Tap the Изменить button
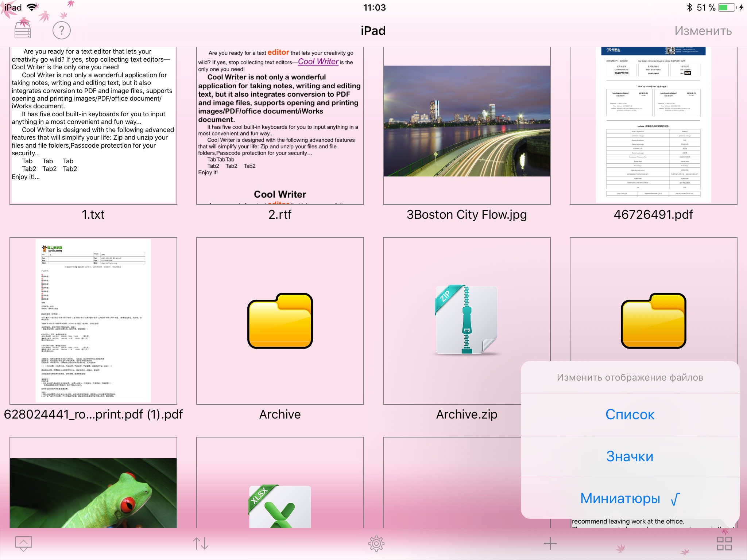The width and height of the screenshot is (747, 560). click(x=703, y=31)
